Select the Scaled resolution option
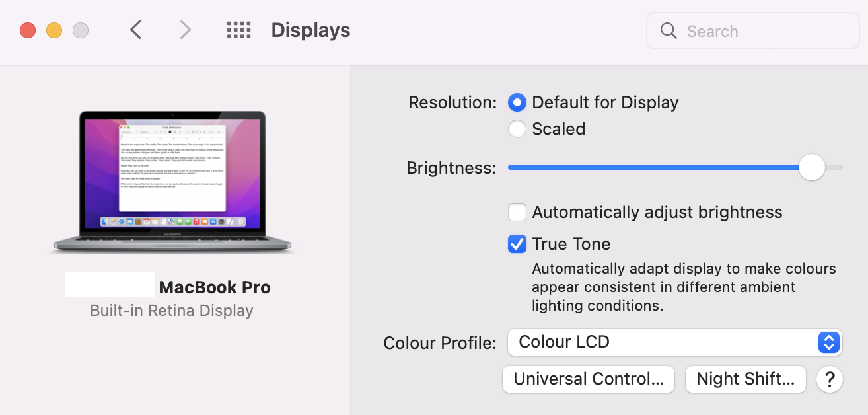This screenshot has height=415, width=868. click(x=517, y=129)
